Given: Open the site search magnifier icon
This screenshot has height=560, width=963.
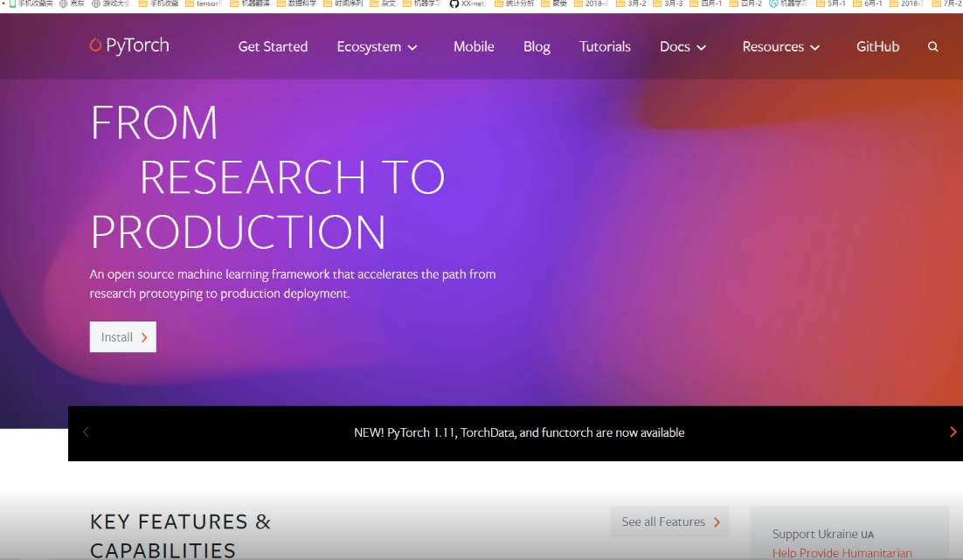Looking at the screenshot, I should (x=932, y=47).
